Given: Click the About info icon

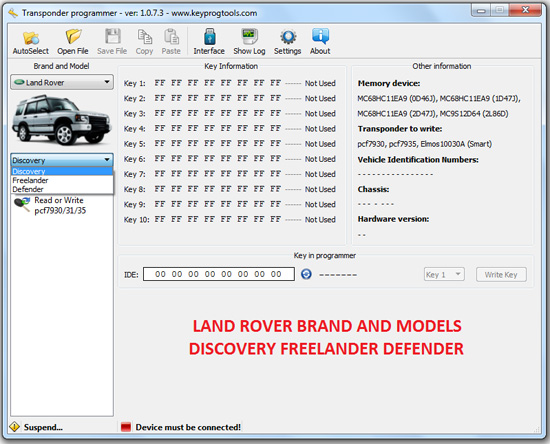Looking at the screenshot, I should click(x=320, y=36).
